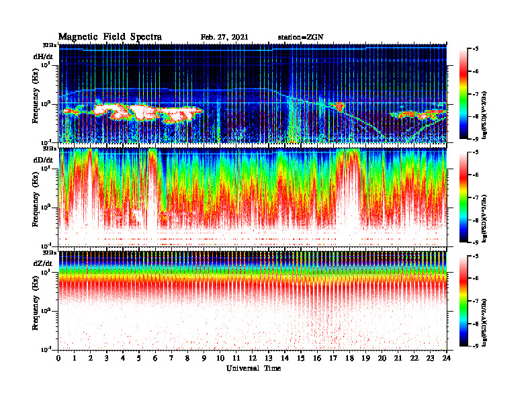Viewport: 532px width, 411px height.
Task: Click the '32Hz' label atop dZ/dt panel
Action: tap(50, 253)
